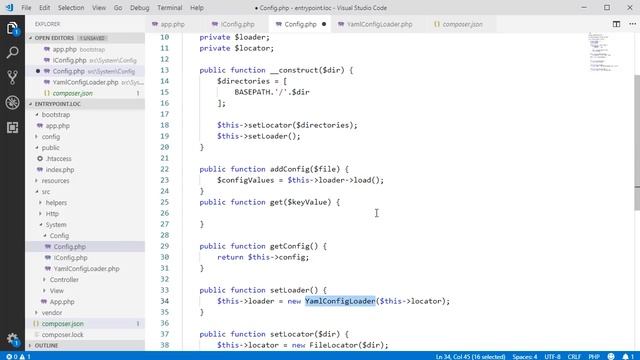Screen dimensions: 640x360
Task: Open the Explorer view in activity bar
Action: [x=12, y=28]
